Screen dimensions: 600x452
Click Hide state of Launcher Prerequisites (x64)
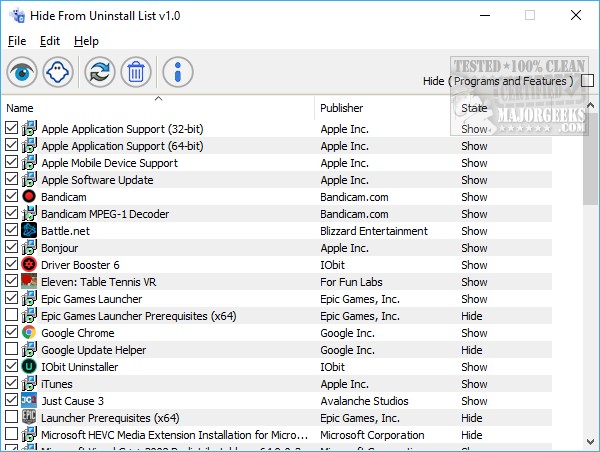point(471,418)
